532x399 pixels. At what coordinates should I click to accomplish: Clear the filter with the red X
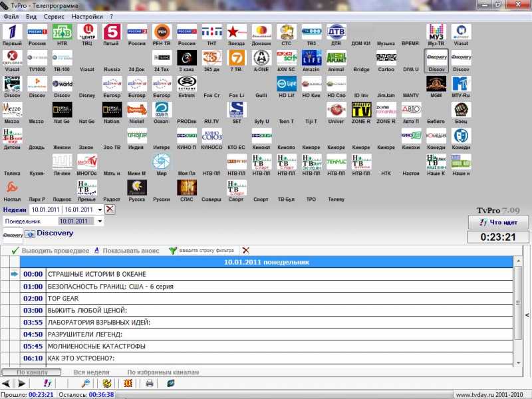click(x=245, y=251)
